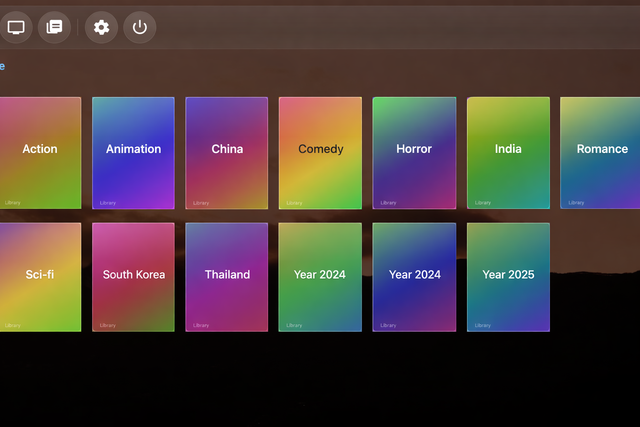
Task: Open the China library card
Action: point(227,152)
